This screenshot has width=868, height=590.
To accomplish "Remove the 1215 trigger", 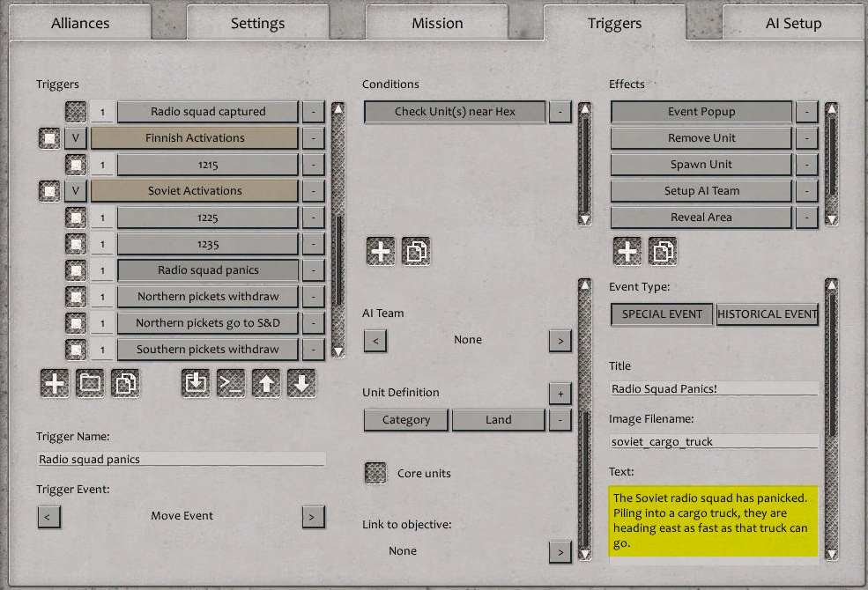I will pyautogui.click(x=314, y=164).
